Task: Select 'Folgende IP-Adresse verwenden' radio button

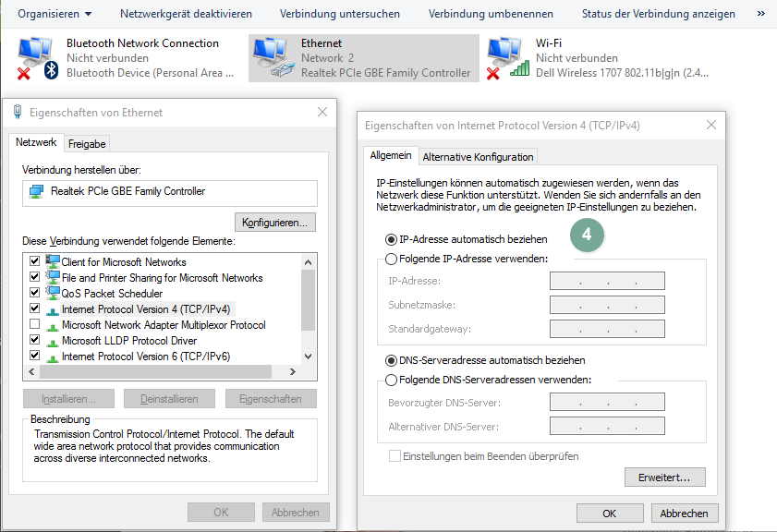Action: 392,260
